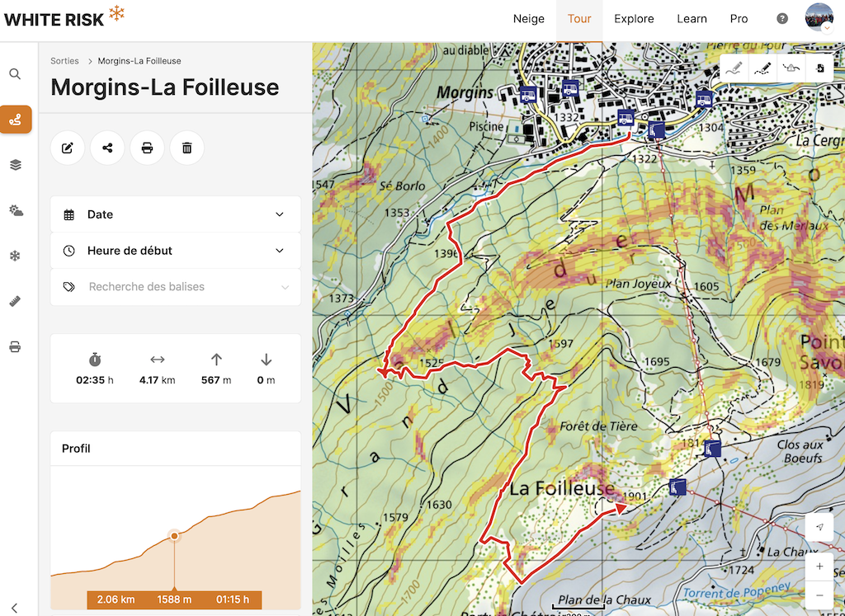Collapse the left sidebar panel
Image resolution: width=845 pixels, height=616 pixels.
(x=15, y=608)
